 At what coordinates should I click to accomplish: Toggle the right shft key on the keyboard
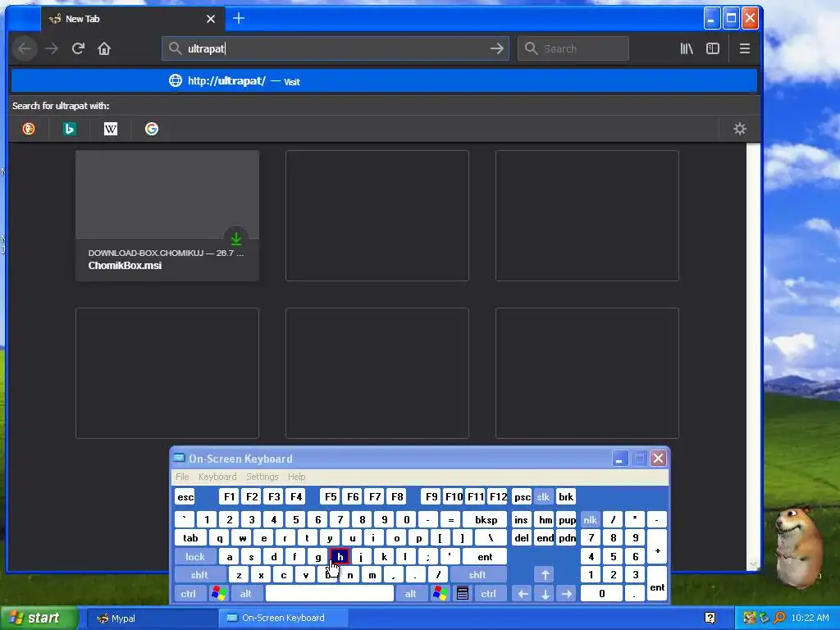477,575
